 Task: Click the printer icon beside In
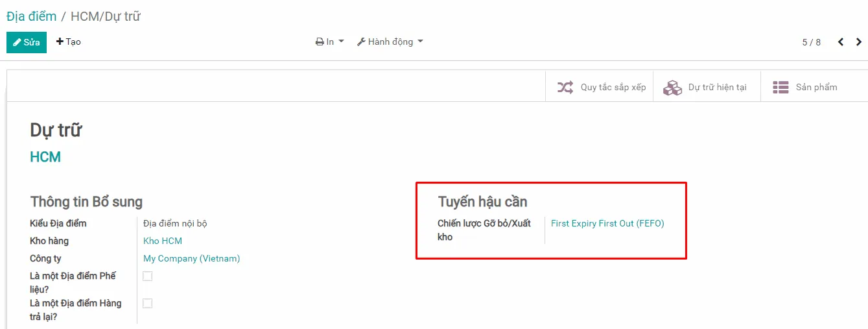click(320, 42)
